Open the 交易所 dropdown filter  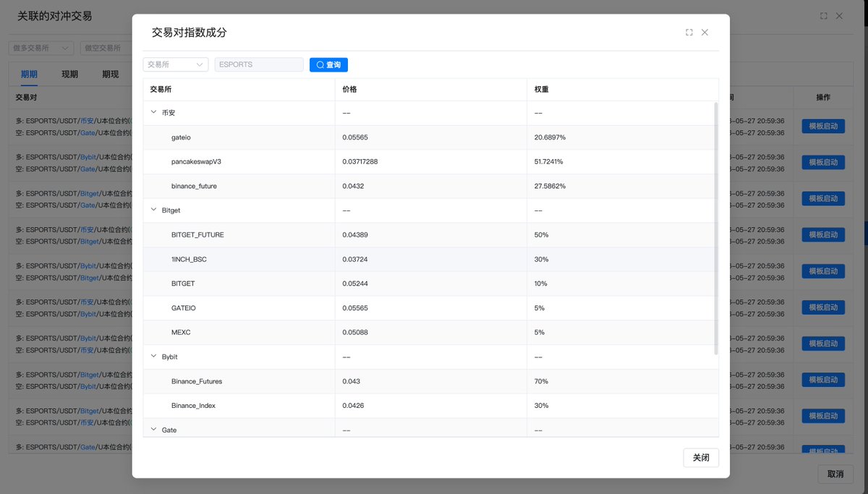(x=176, y=64)
